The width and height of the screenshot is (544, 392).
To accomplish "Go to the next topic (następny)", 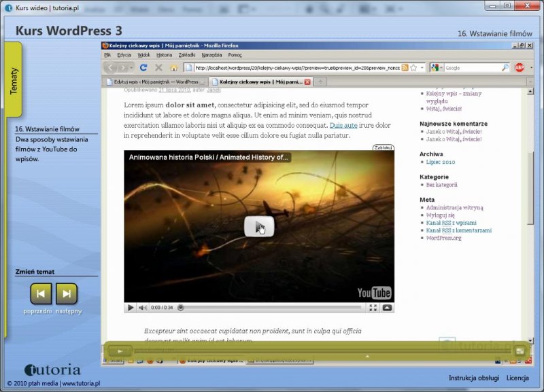I will (66, 293).
